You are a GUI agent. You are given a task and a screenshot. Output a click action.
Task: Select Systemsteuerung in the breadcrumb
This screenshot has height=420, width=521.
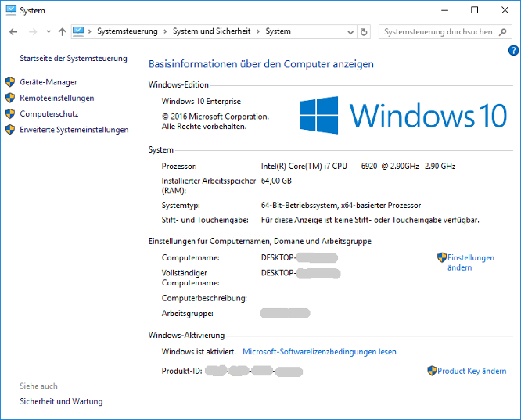128,31
